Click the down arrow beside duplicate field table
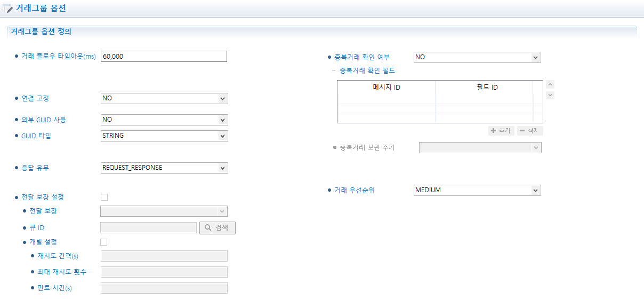644x299 pixels. (x=551, y=95)
